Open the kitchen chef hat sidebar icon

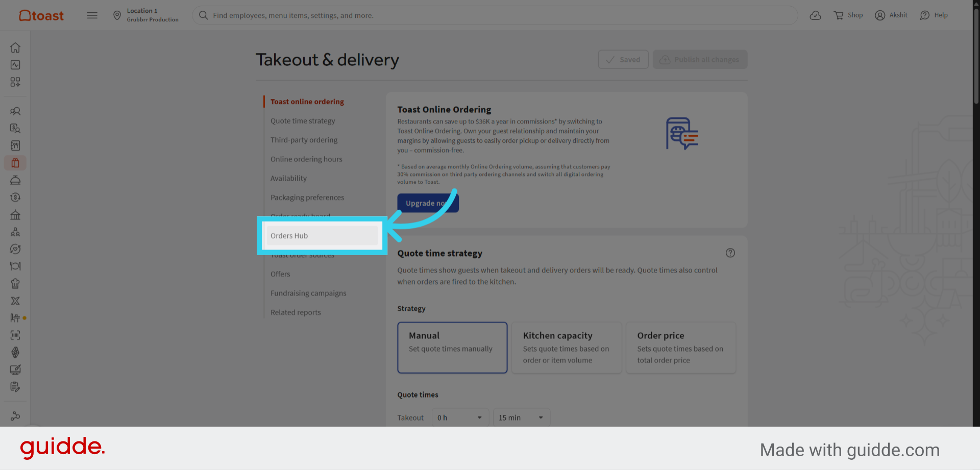tap(15, 284)
